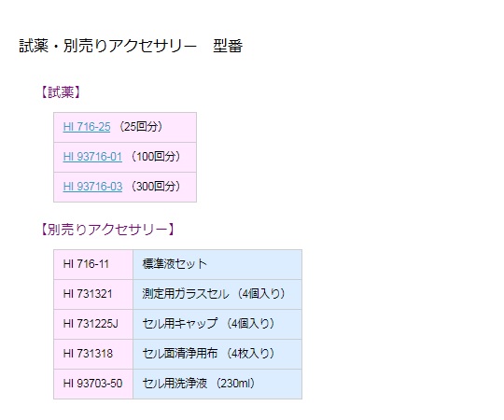This screenshot has width=504, height=420.
Task: Open the HI 716-25 reagent link
Action: click(87, 127)
